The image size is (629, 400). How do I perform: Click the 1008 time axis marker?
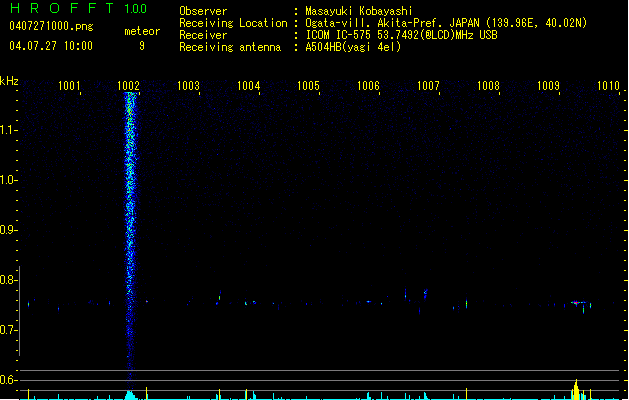pyautogui.click(x=488, y=86)
